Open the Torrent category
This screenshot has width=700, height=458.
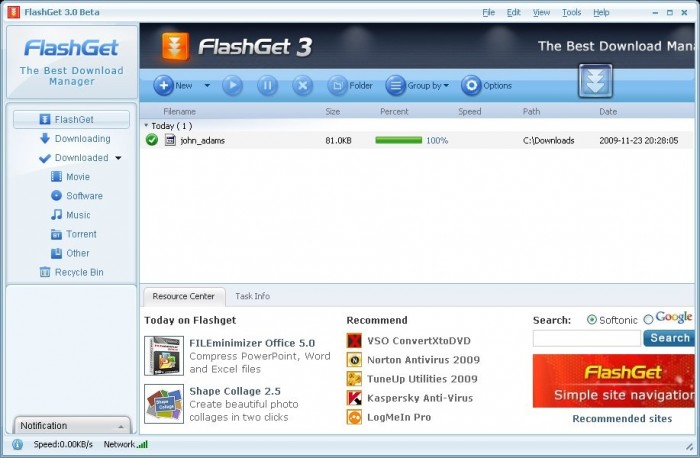click(74, 234)
